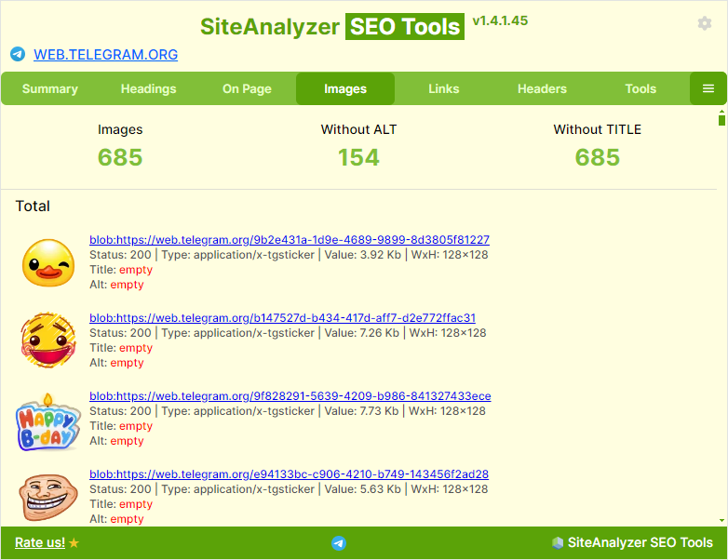Click the Telegram icon in the footer
Screen dimensions: 728x560
click(339, 543)
